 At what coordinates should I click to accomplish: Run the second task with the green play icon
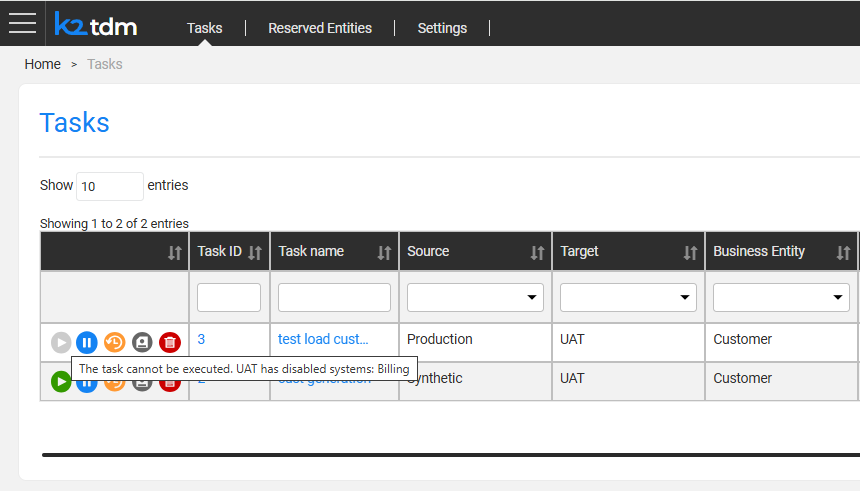tap(61, 381)
